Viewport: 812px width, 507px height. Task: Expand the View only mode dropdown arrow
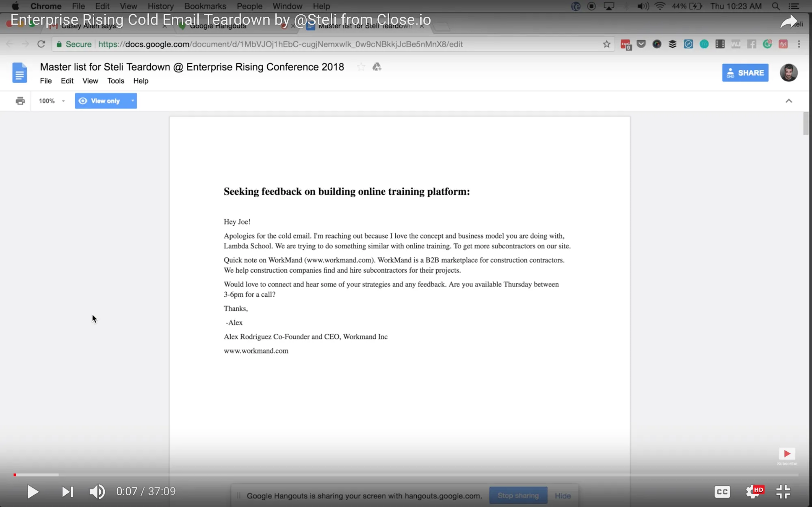(132, 101)
